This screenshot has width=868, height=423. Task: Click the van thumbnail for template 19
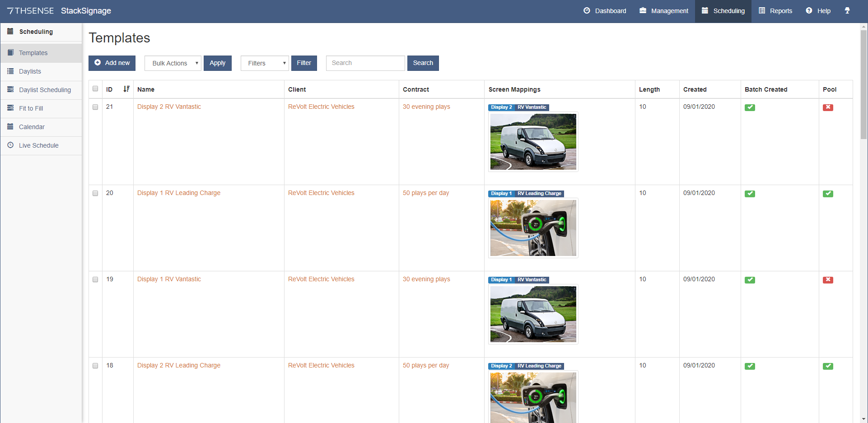coord(533,314)
